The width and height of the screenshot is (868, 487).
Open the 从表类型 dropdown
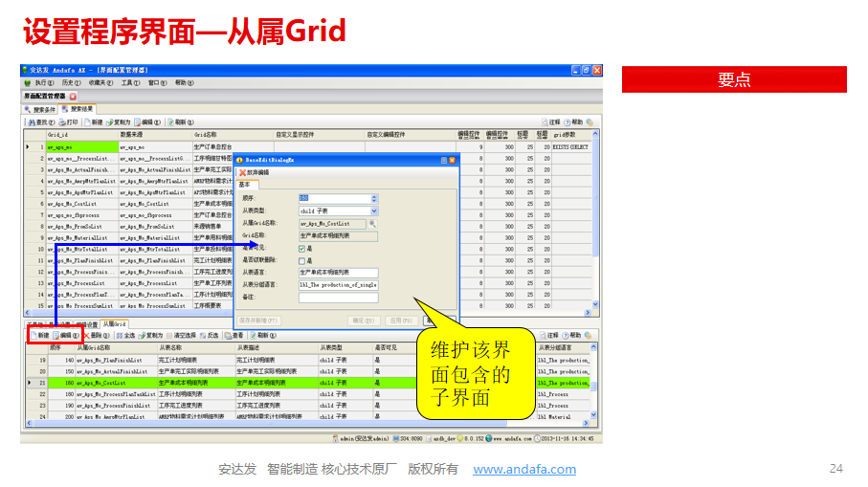click(x=374, y=210)
